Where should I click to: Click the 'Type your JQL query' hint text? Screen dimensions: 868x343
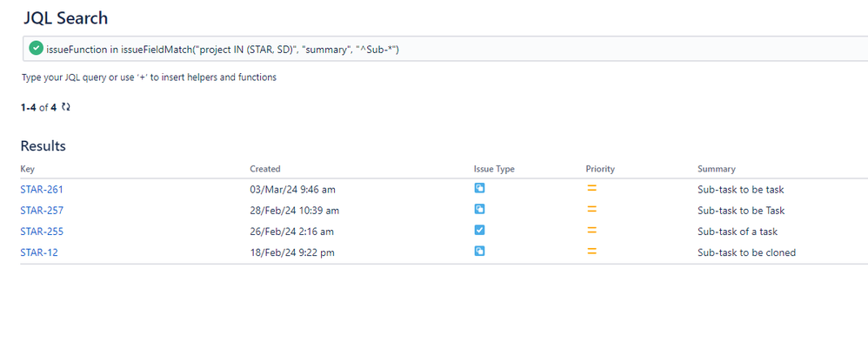(x=149, y=77)
